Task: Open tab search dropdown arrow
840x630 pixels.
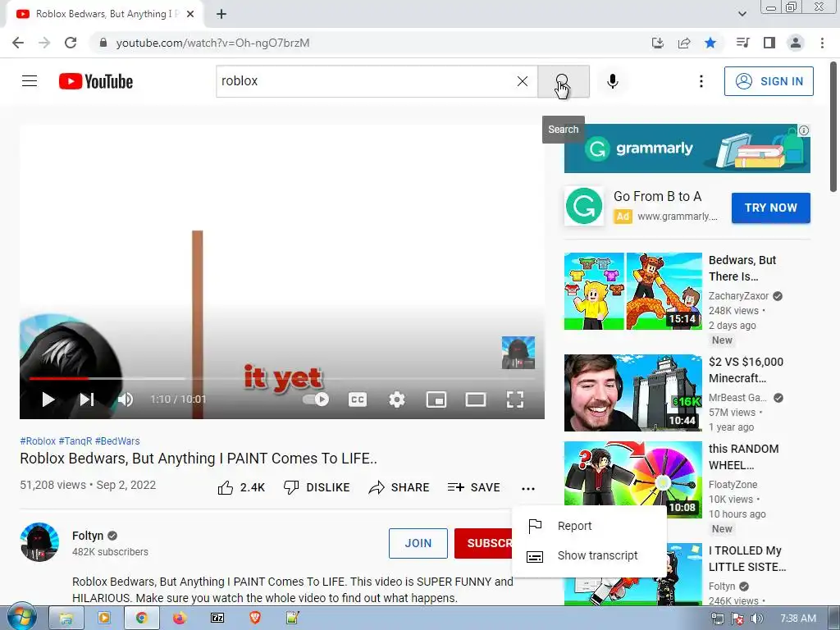Action: pos(742,14)
